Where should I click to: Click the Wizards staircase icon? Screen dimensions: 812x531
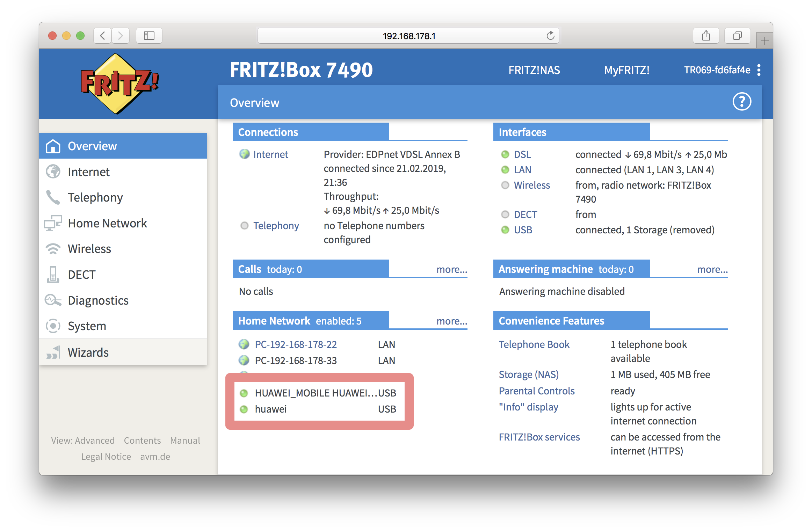coord(53,352)
